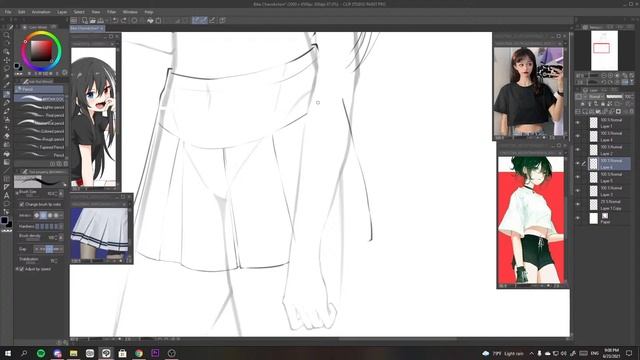Screen dimensions: 640x360
Task: Toggle Change brush tip color checkbox
Action: tap(22, 204)
